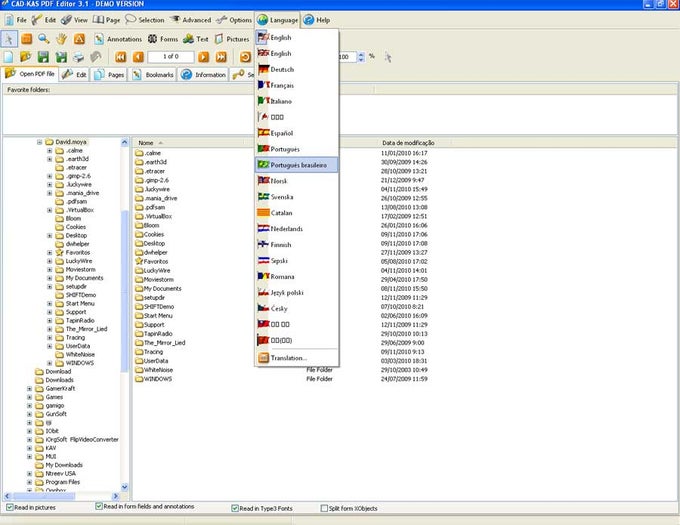
Task: Switch to the Pages tab
Action: pyautogui.click(x=109, y=75)
